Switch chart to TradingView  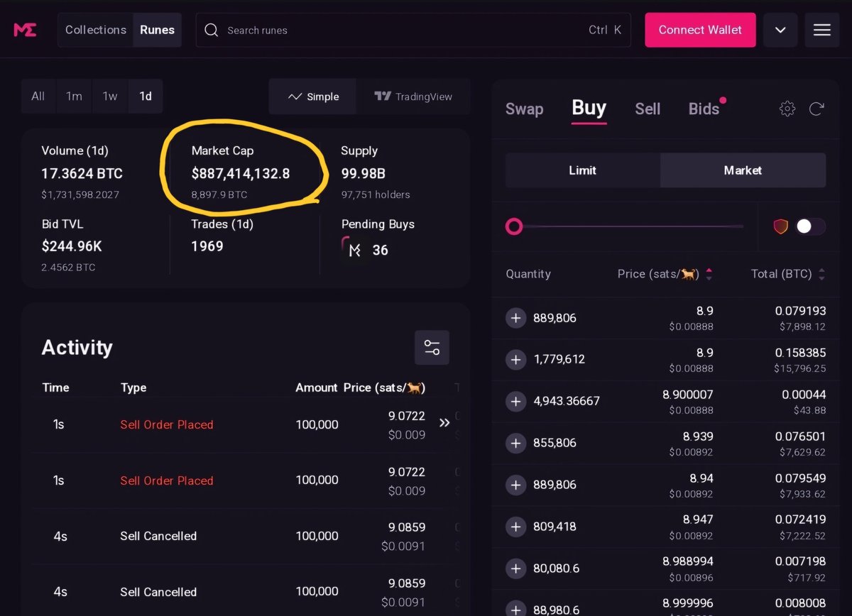coord(413,97)
